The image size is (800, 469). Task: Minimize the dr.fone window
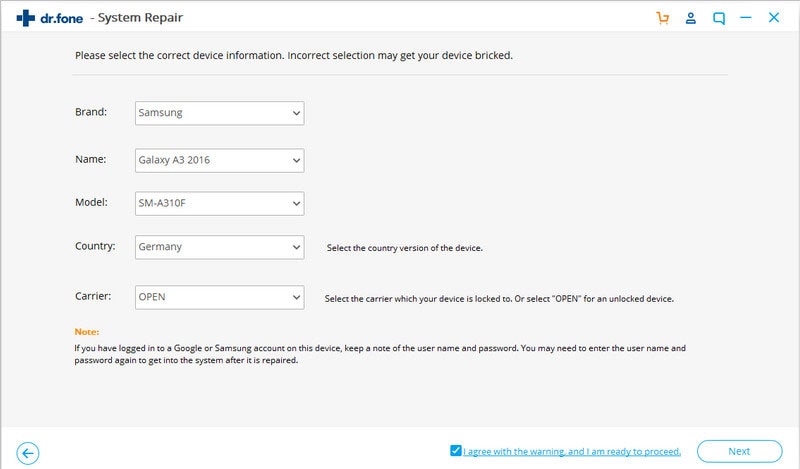pyautogui.click(x=745, y=18)
